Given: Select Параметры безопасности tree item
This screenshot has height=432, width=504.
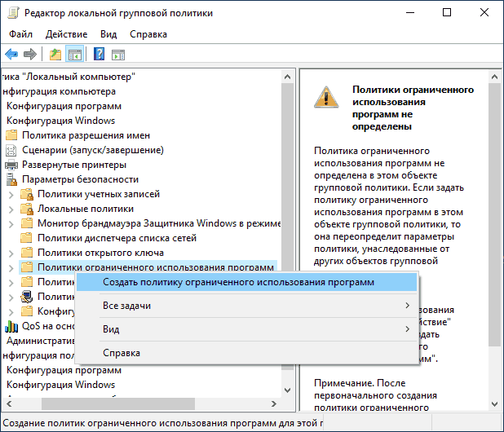Looking at the screenshot, I should (80, 179).
